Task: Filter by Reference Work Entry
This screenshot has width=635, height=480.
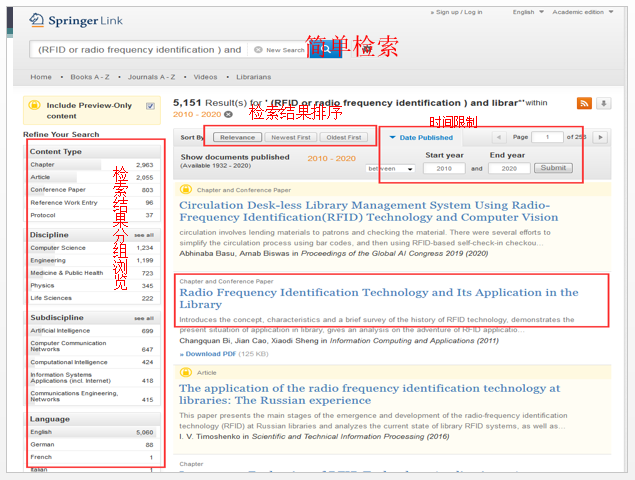Action: click(92, 203)
